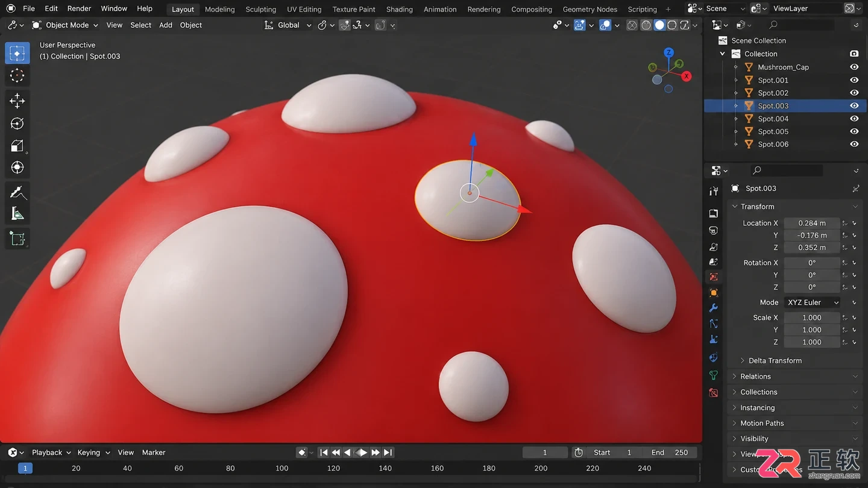Open the Object Mode dropdown

64,25
